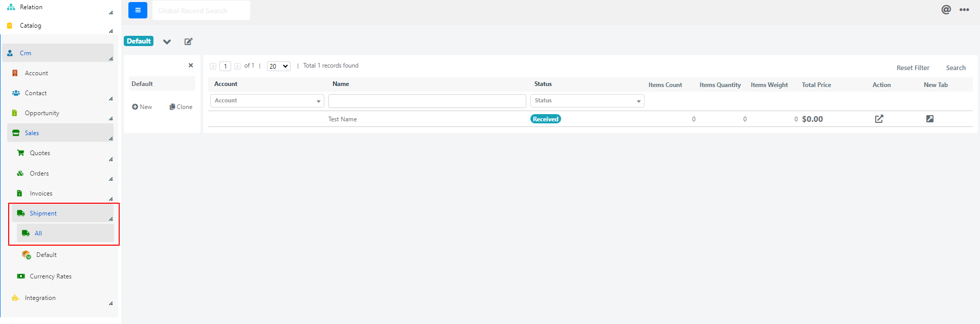Click the Shipment truck icon
This screenshot has width=980, height=324.
pyautogui.click(x=21, y=213)
